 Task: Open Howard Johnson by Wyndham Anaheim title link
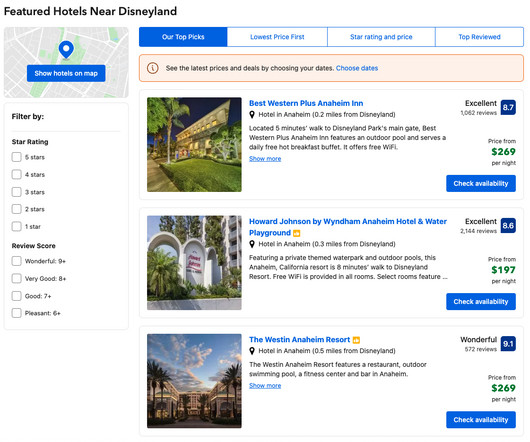348,227
